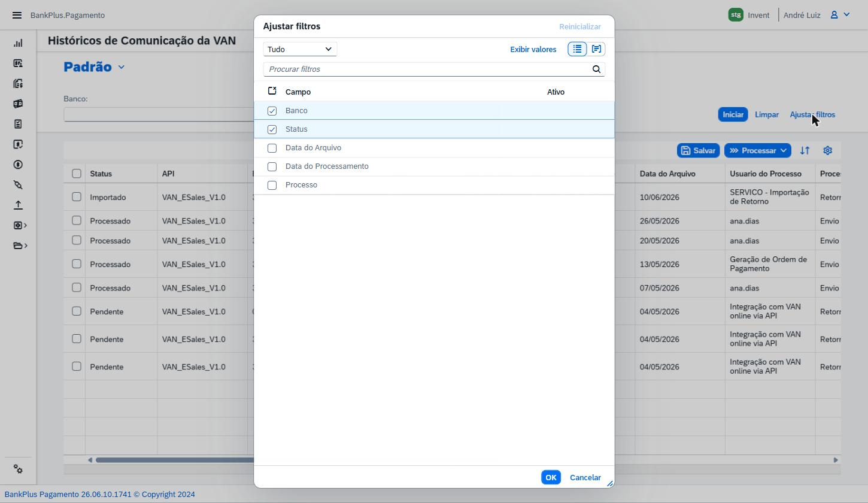Open table settings gear icon
This screenshot has height=503, width=868.
[x=828, y=150]
